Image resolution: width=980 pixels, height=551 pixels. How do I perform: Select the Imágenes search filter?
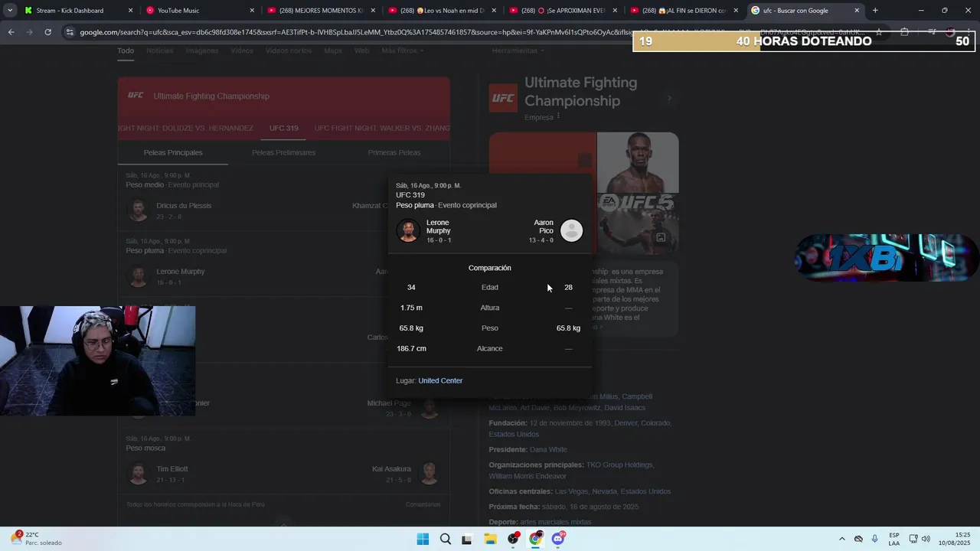(202, 51)
